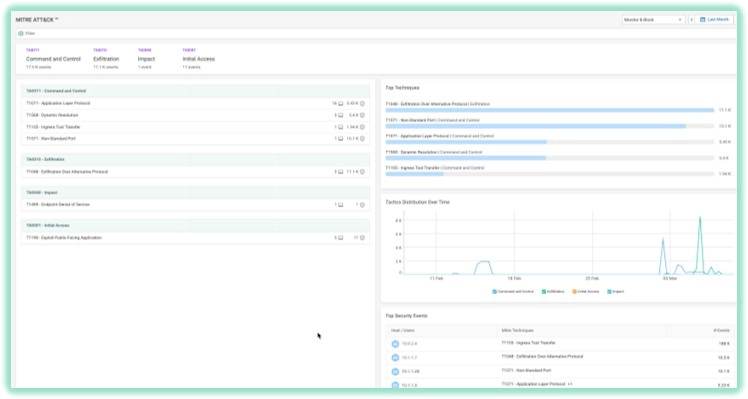The image size is (748, 399).
Task: Click hosts icon for Application Layer Protocol row
Action: tap(341, 104)
